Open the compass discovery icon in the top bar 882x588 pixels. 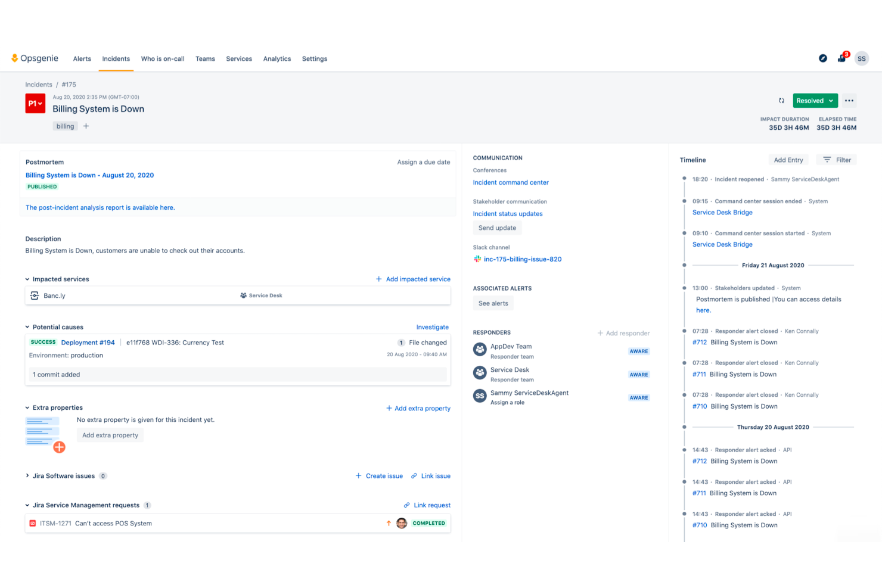pyautogui.click(x=823, y=58)
